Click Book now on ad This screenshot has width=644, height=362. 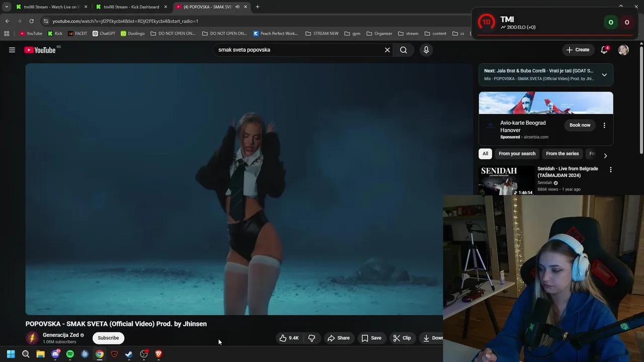580,125
